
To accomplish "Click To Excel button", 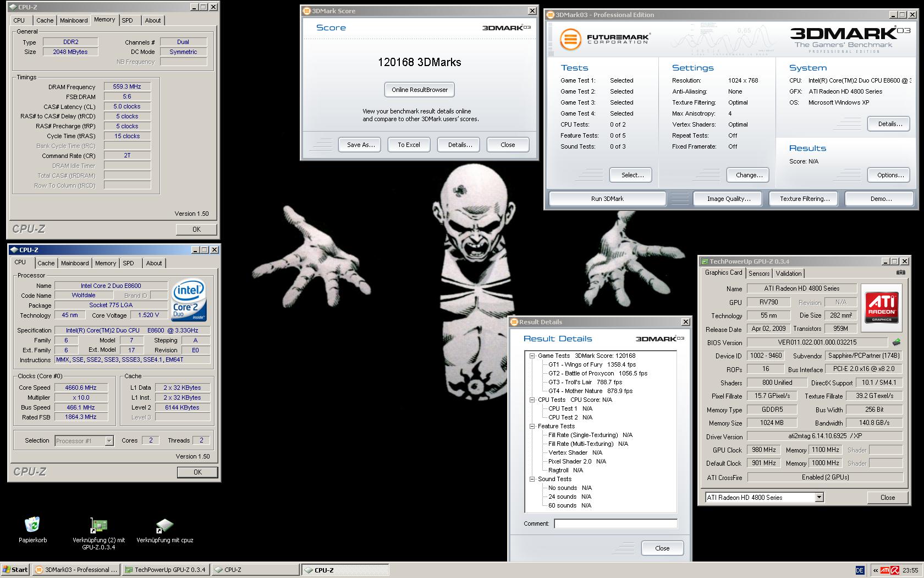I will point(409,145).
